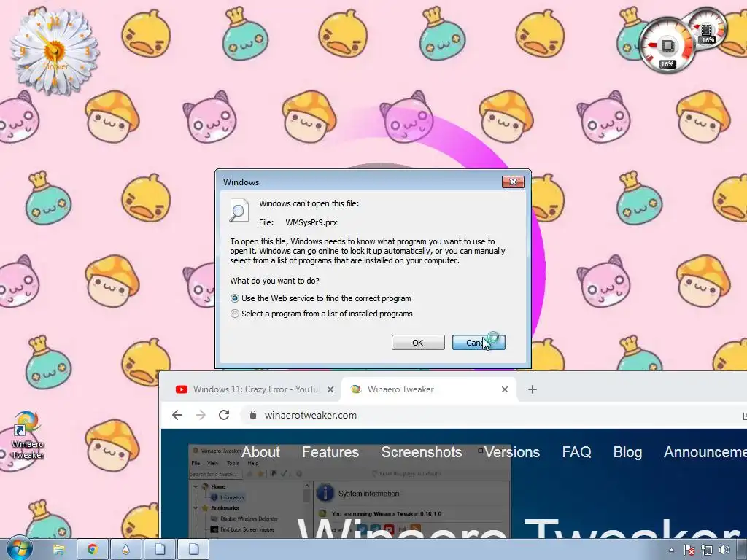Viewport: 747px width, 560px height.
Task: Open the FAQ link on Winaero site
Action: coord(576,452)
